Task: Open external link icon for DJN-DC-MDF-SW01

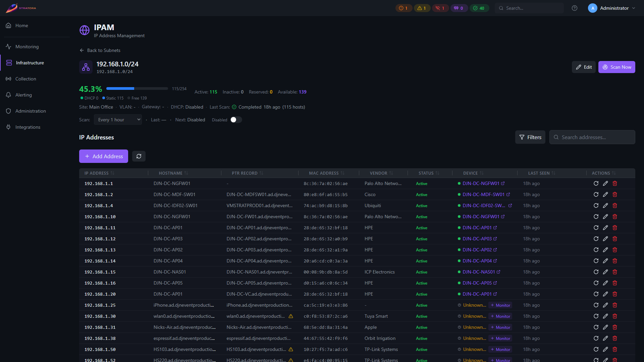Action: 508,194
